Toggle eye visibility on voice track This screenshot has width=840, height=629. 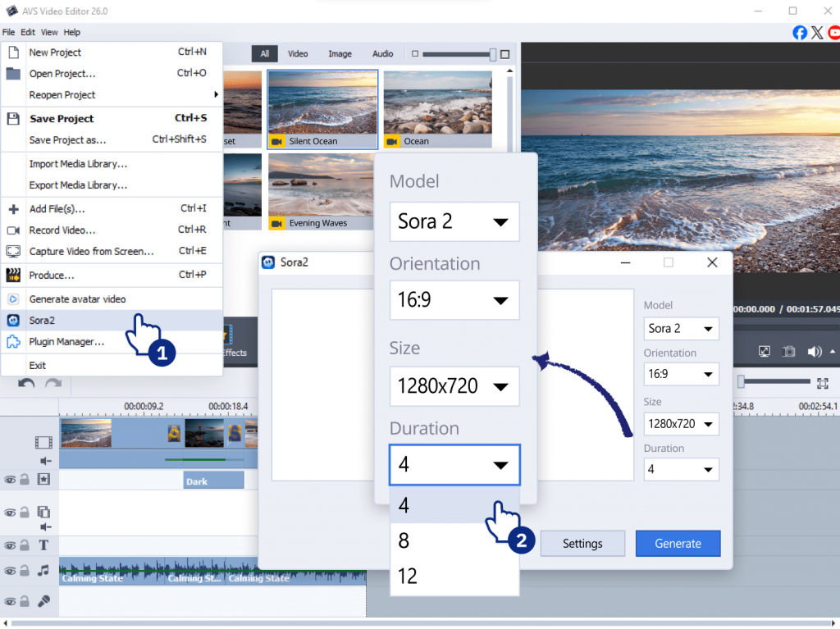coord(10,602)
